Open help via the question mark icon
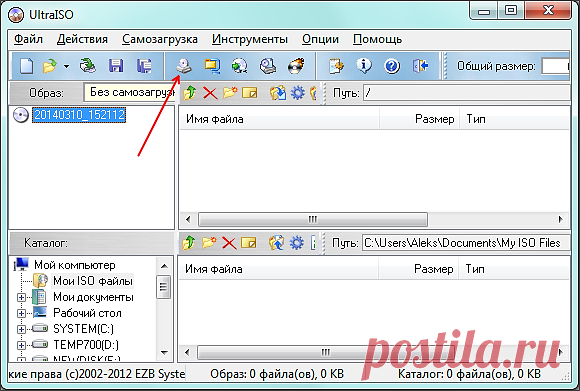580x391 pixels. pyautogui.click(x=392, y=66)
